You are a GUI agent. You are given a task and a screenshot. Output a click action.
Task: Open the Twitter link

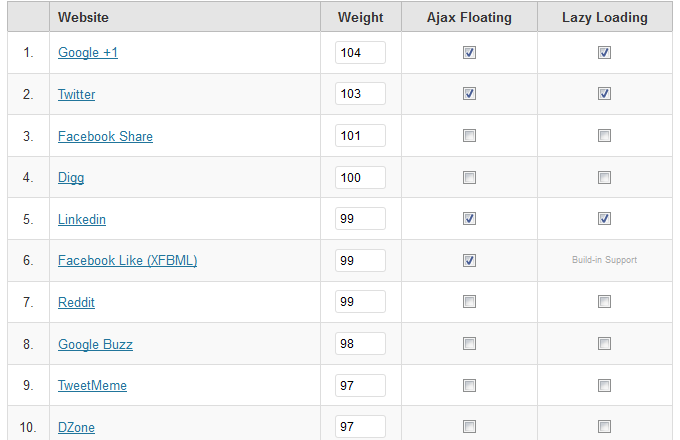(76, 94)
